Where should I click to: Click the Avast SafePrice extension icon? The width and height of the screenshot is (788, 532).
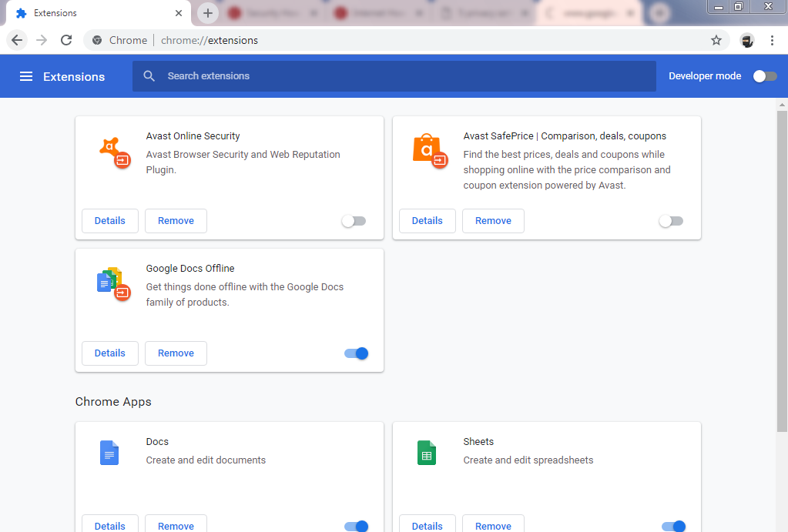pos(429,152)
